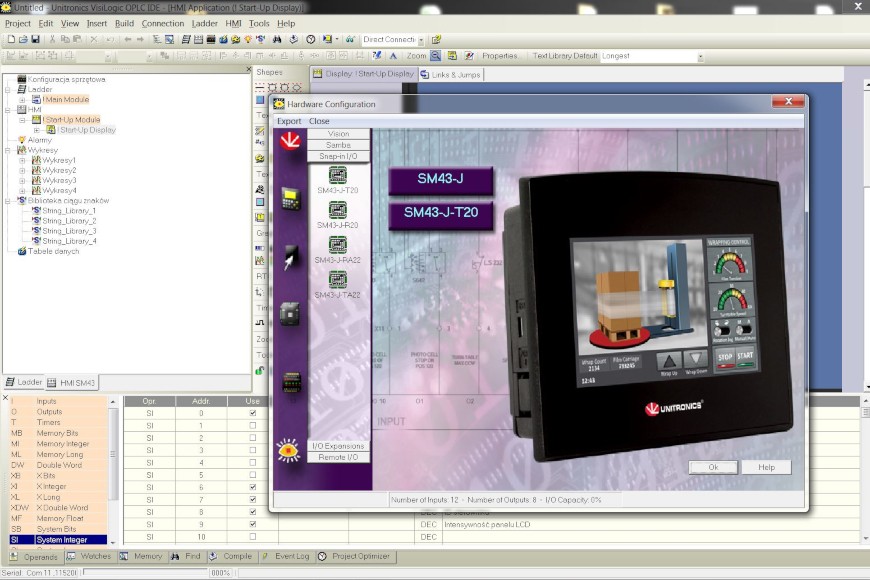Select Memory Float in the operands list
Image resolution: width=870 pixels, height=580 pixels.
click(60, 518)
